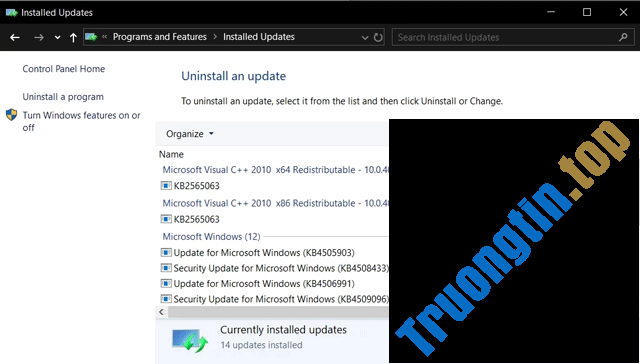Go up one level with Up arrow
Screen dimensions: 640x364
[73, 38]
